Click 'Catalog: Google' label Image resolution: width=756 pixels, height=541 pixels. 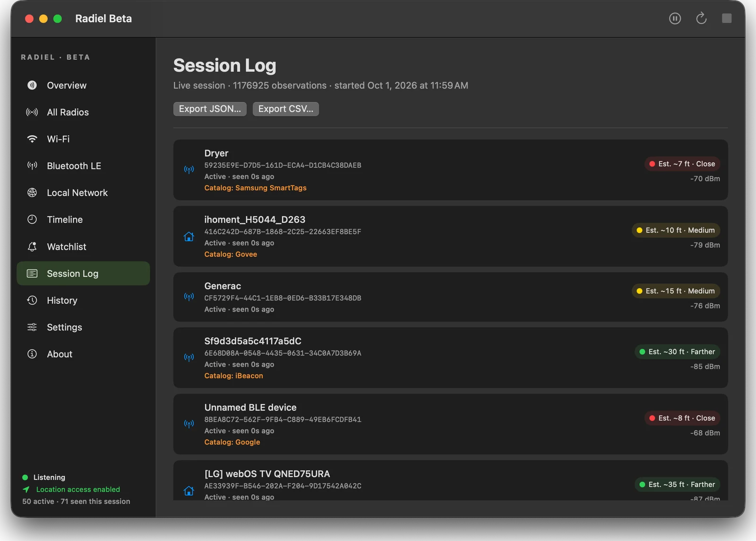(232, 442)
